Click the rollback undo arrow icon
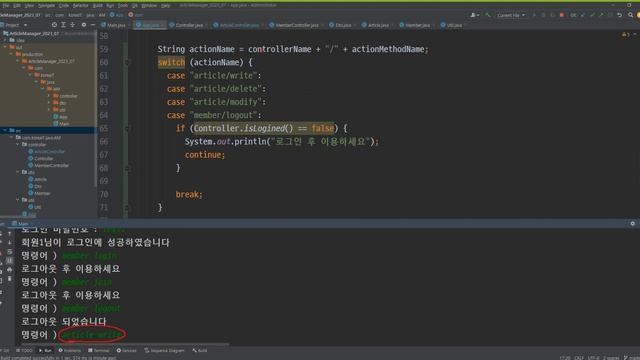 tap(620, 15)
